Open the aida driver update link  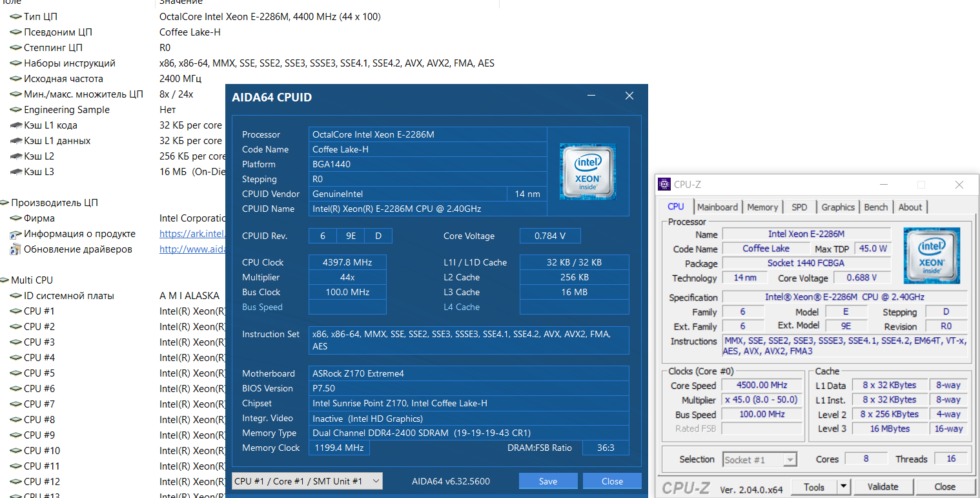coord(192,249)
